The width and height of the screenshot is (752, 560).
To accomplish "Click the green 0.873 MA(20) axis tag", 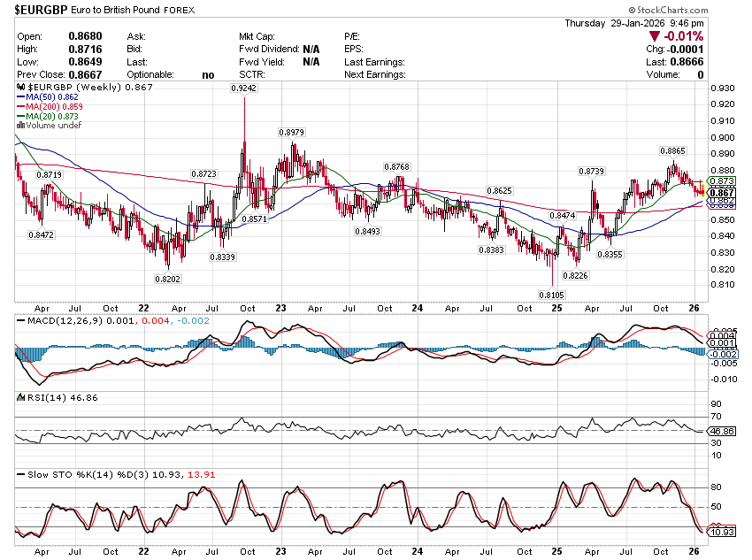I will (722, 180).
